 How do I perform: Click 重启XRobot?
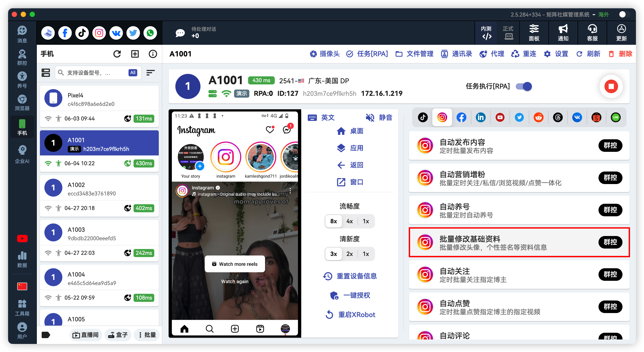point(350,315)
